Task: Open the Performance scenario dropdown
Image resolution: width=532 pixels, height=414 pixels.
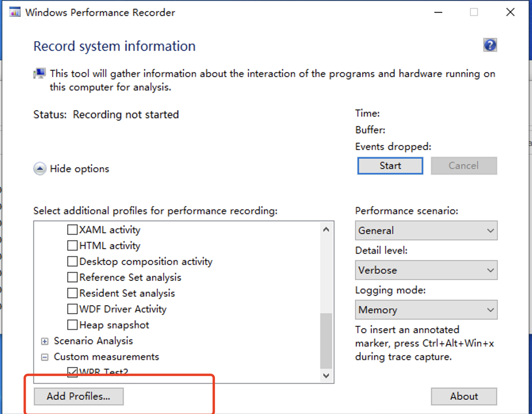Action: (426, 231)
